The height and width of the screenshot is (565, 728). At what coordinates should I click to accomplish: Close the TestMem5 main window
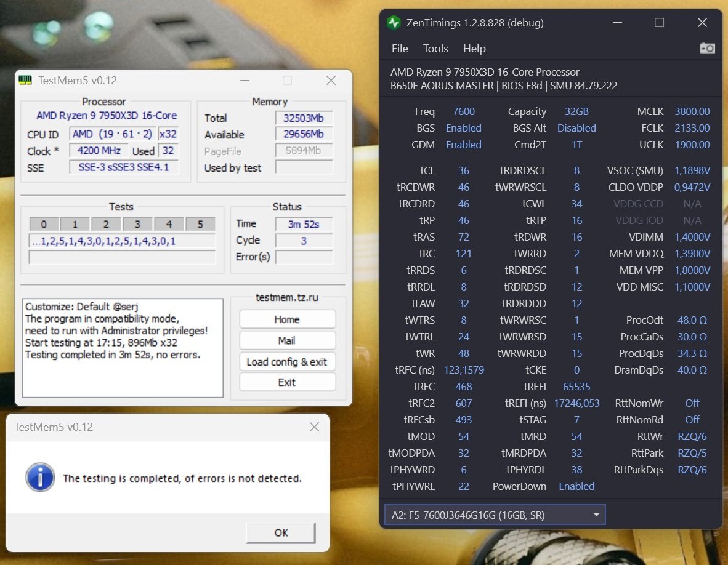[331, 81]
